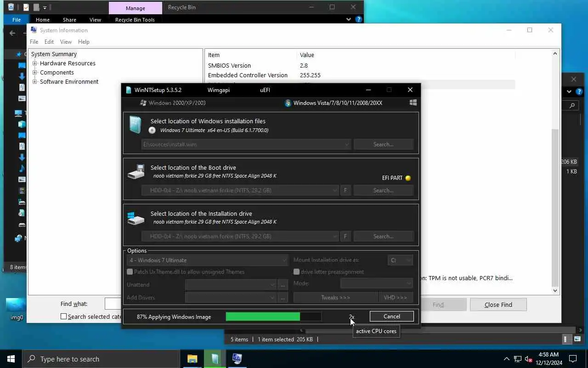588x368 pixels.
Task: Toggle Patch UxTheme.dll checkbox
Action: [130, 272]
